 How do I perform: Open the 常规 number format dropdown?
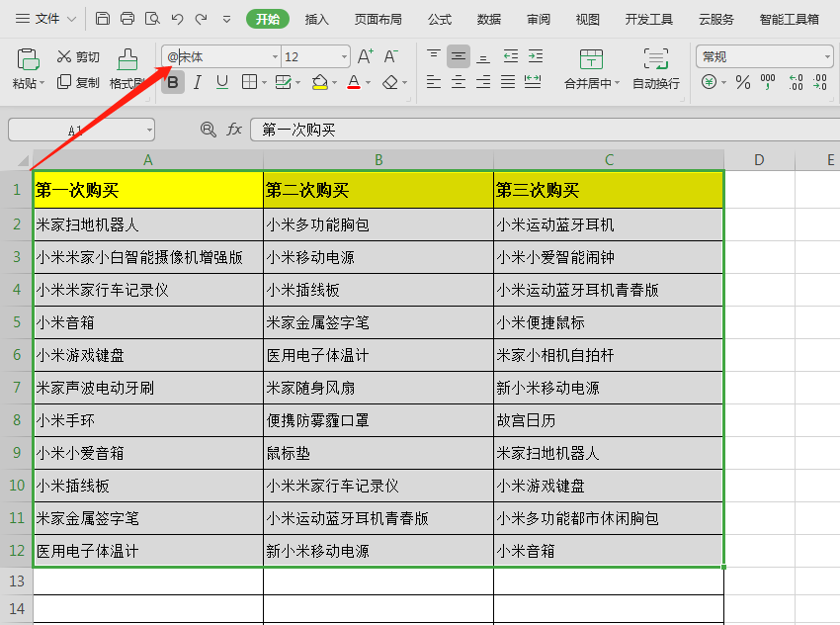pos(826,56)
